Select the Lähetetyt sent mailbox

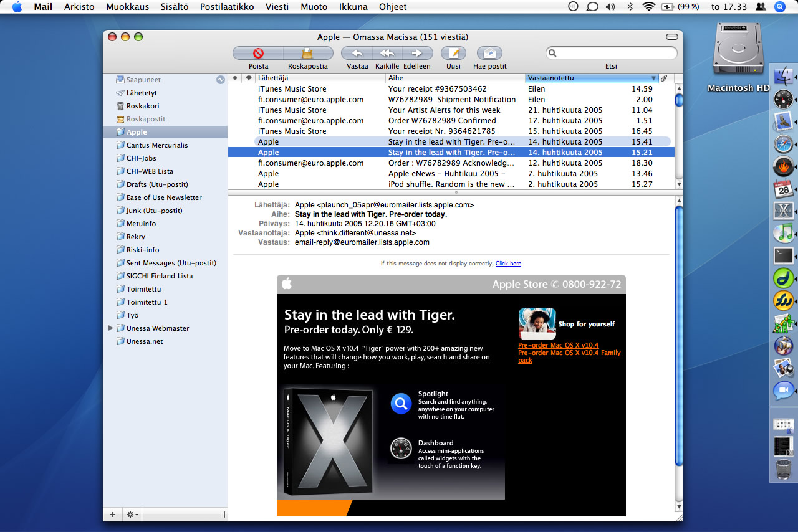coord(165,93)
